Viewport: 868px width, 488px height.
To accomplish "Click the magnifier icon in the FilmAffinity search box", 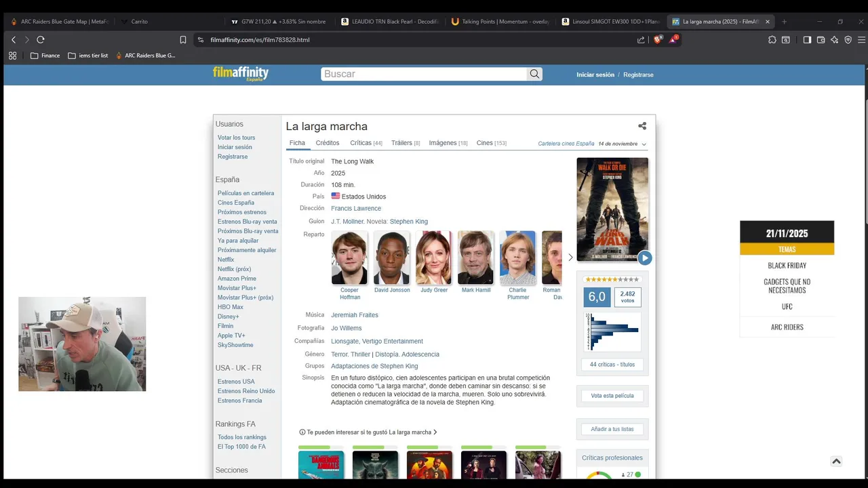I will pos(534,74).
